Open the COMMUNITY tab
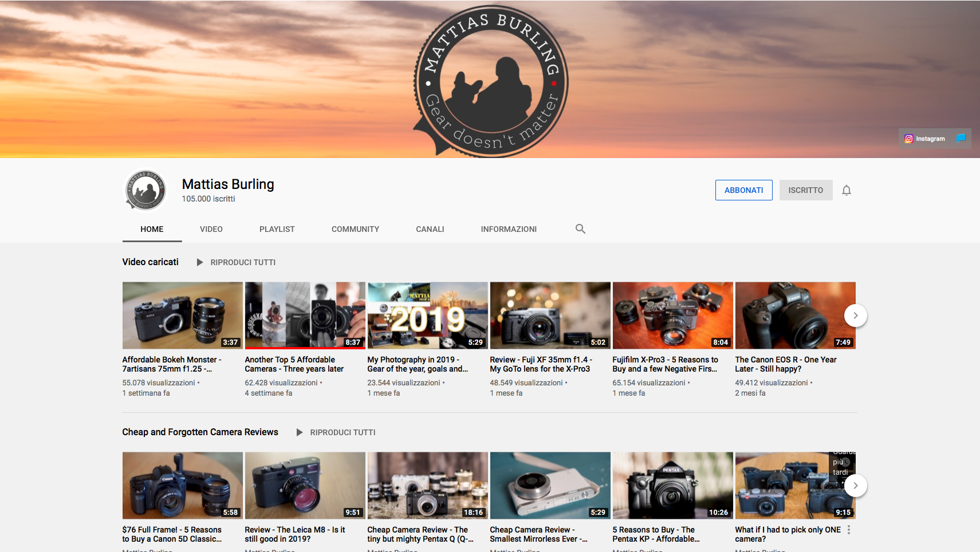Image resolution: width=980 pixels, height=552 pixels. click(x=355, y=229)
